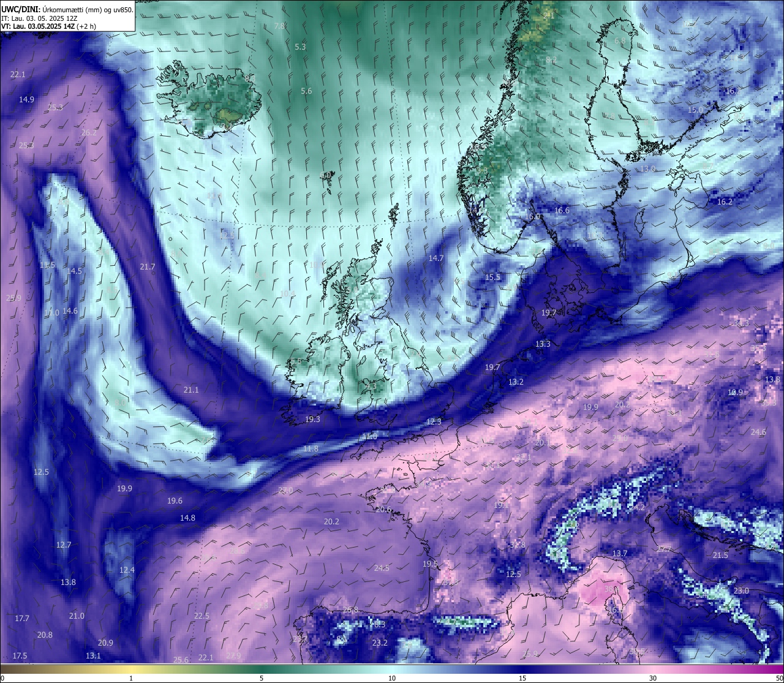Click the 11.8 value label
This screenshot has width=784, height=683.
(311, 448)
